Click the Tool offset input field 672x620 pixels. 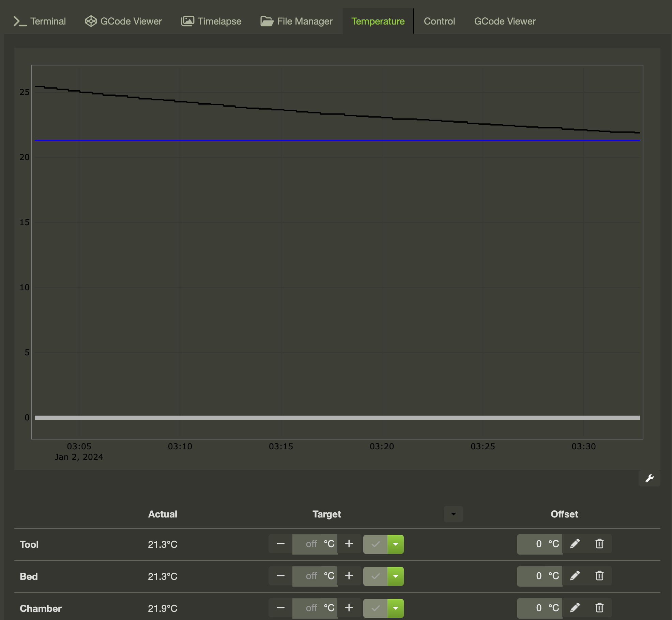tap(539, 544)
